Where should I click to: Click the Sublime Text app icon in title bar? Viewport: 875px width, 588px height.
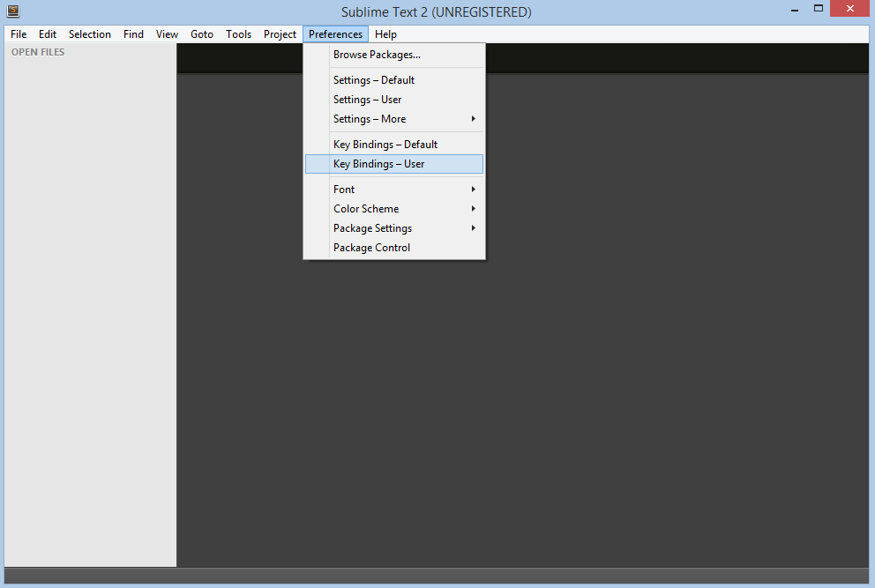[x=13, y=11]
